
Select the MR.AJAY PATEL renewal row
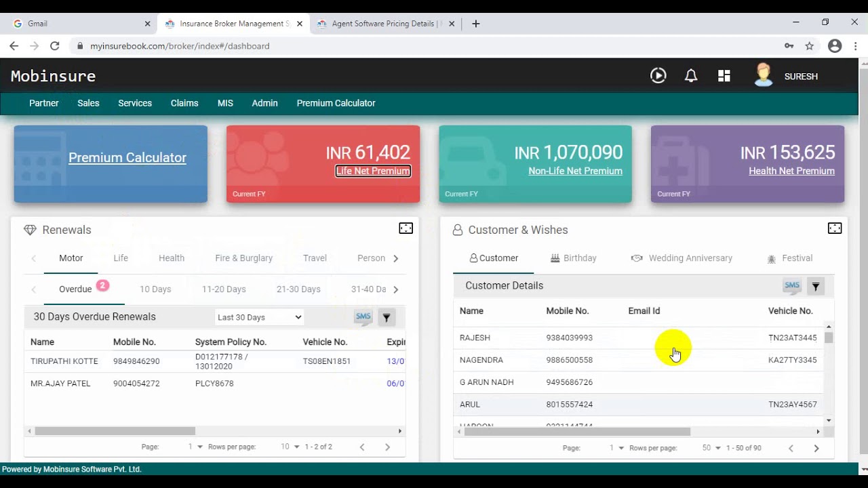click(x=215, y=384)
